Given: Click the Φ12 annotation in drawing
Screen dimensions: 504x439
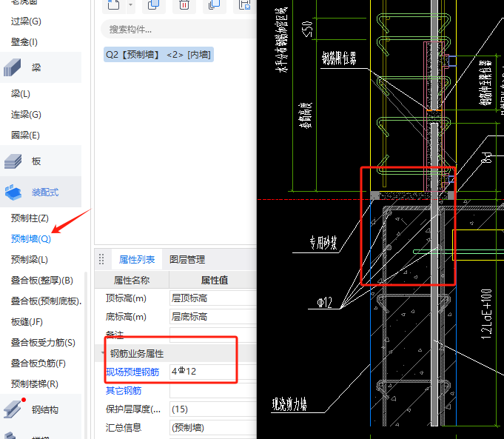Looking at the screenshot, I should click(x=324, y=302).
